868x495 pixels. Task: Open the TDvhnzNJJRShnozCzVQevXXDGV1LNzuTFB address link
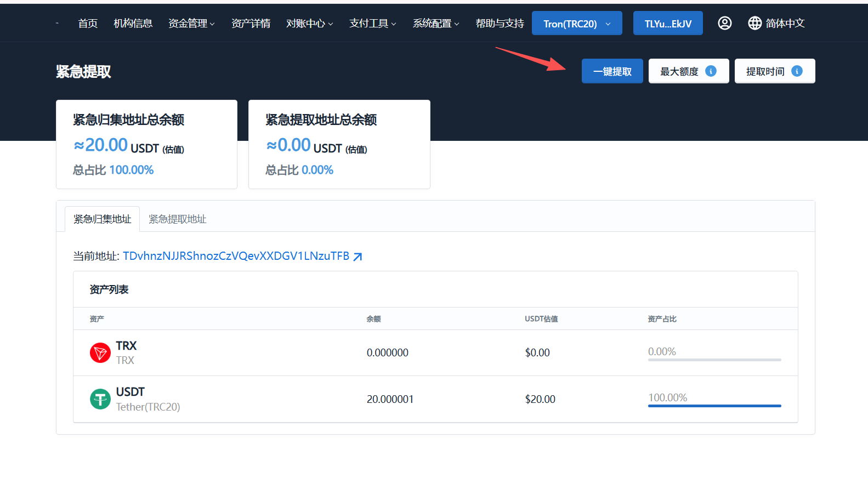pyautogui.click(x=236, y=256)
